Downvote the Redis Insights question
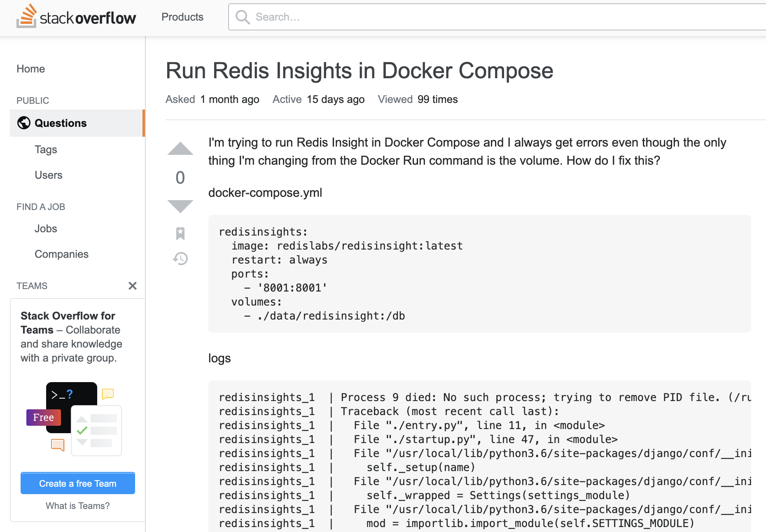The width and height of the screenshot is (766, 532). 180,206
